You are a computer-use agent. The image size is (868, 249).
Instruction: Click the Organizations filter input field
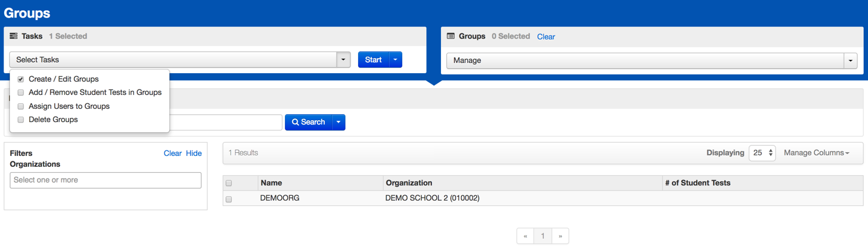tap(105, 180)
